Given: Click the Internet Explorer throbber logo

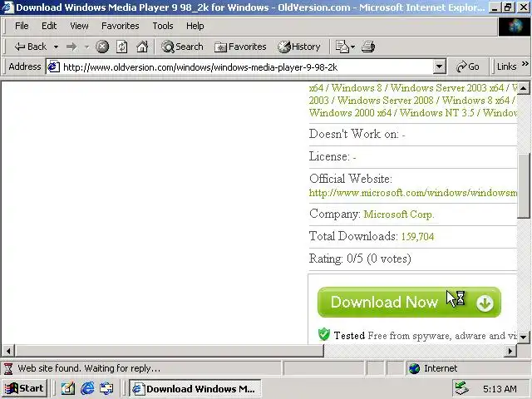Looking at the screenshot, I should tap(515, 26).
